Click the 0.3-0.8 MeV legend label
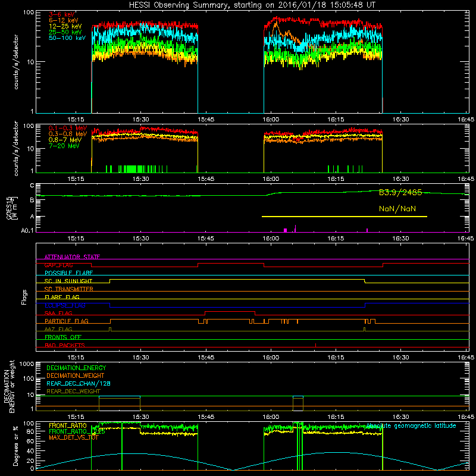 tap(68, 134)
